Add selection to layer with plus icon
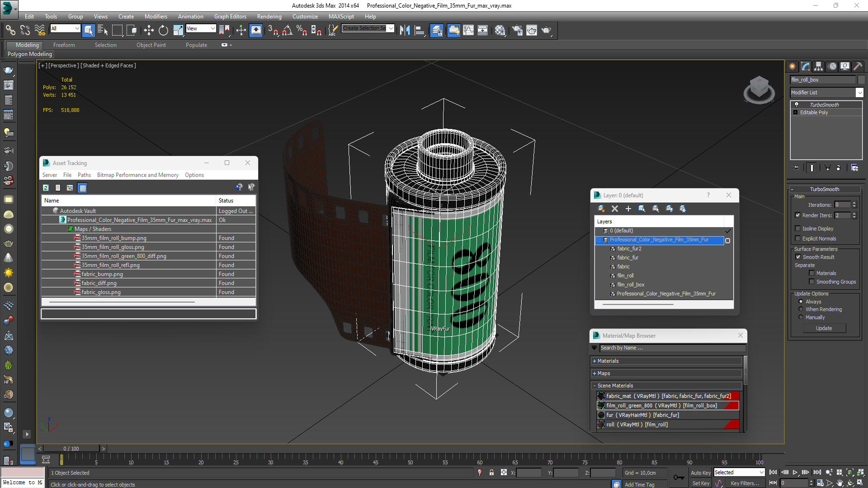The image size is (868, 488). click(628, 209)
